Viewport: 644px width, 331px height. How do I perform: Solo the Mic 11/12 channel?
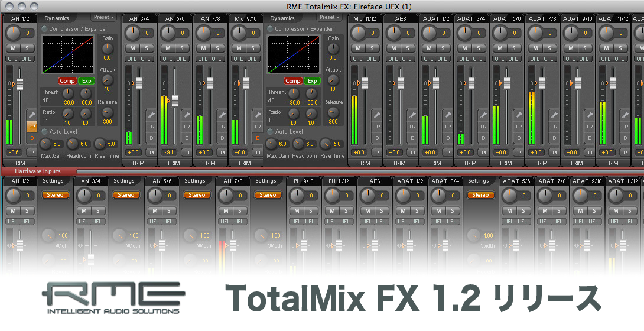click(372, 48)
